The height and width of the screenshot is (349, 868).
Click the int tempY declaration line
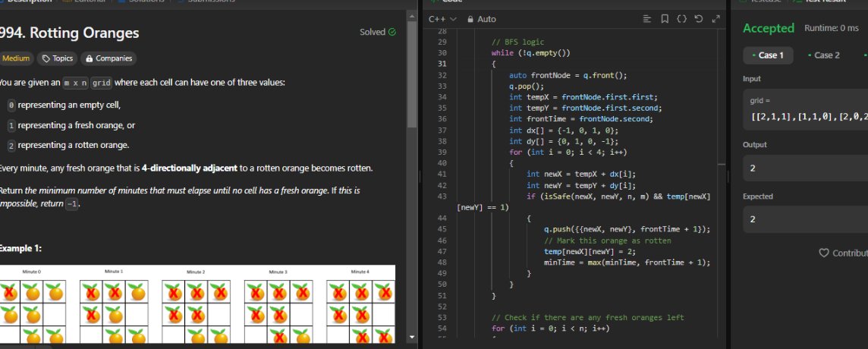click(x=586, y=108)
